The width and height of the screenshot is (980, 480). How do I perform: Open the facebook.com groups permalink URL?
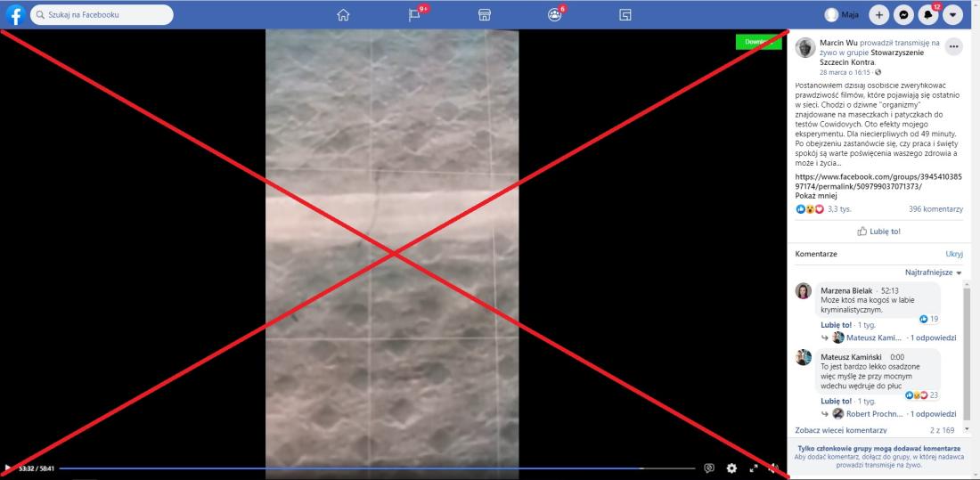pyautogui.click(x=878, y=182)
